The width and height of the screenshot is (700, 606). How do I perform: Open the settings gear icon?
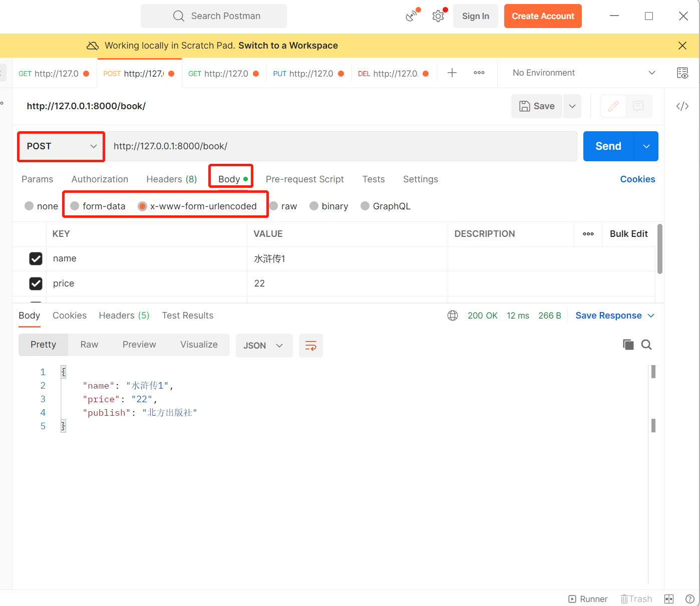pyautogui.click(x=438, y=16)
